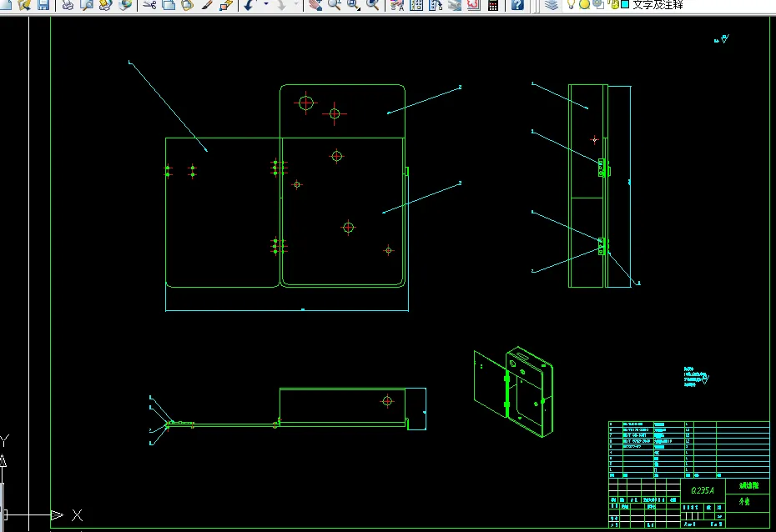Open the DesignCenter icon
The image size is (776, 532).
tap(416, 5)
